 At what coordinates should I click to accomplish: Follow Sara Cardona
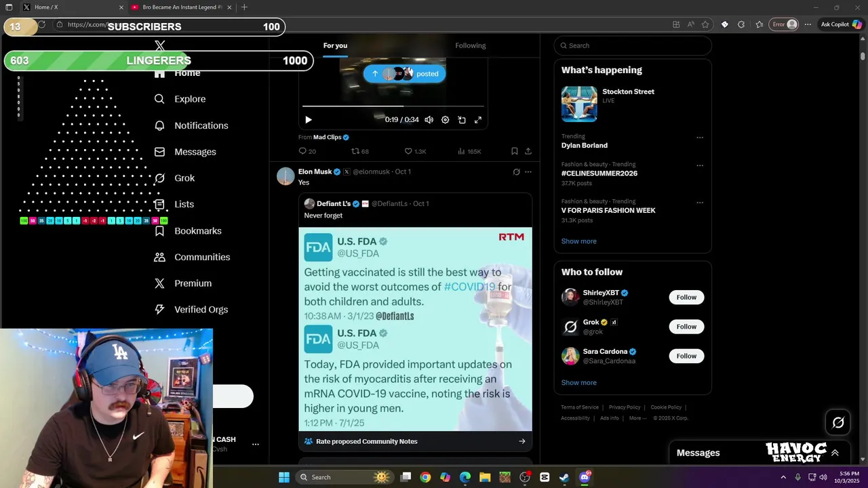pos(686,356)
